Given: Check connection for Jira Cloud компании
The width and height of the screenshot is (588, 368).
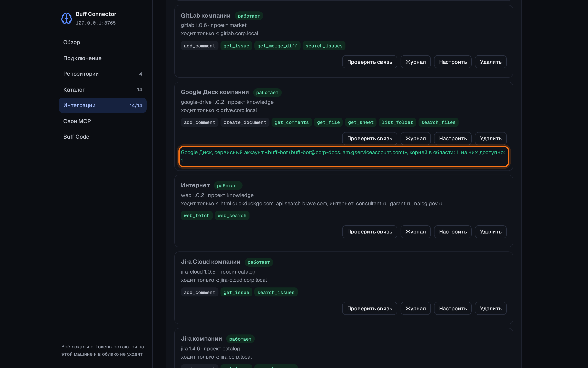Looking at the screenshot, I should click(370, 308).
